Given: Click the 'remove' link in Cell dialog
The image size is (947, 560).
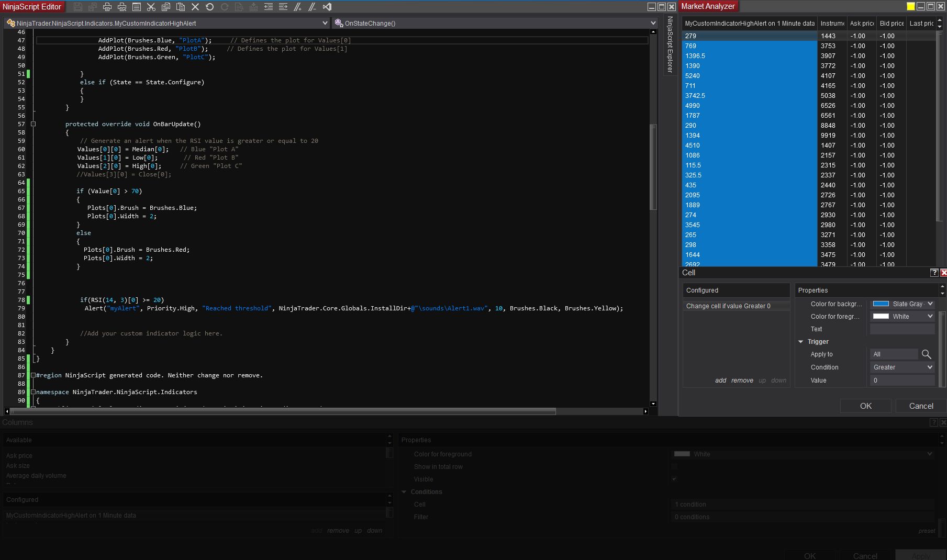Looking at the screenshot, I should [x=742, y=380].
